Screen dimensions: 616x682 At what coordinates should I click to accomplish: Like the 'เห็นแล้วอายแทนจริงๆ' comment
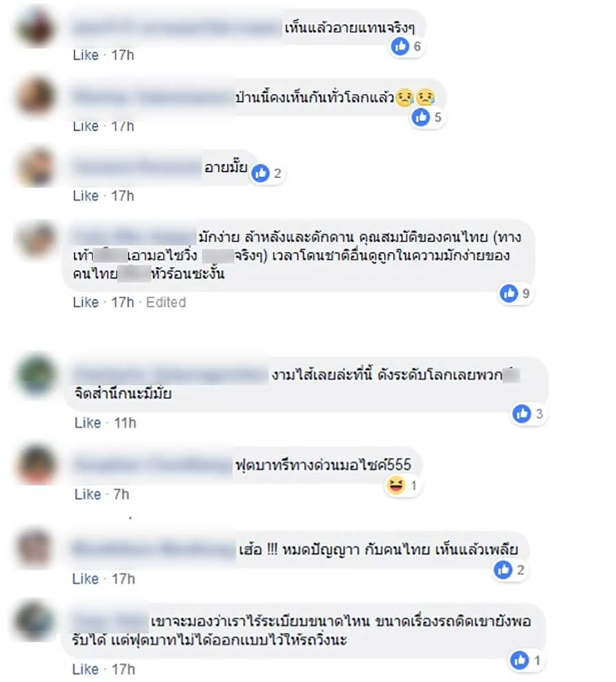[x=86, y=55]
